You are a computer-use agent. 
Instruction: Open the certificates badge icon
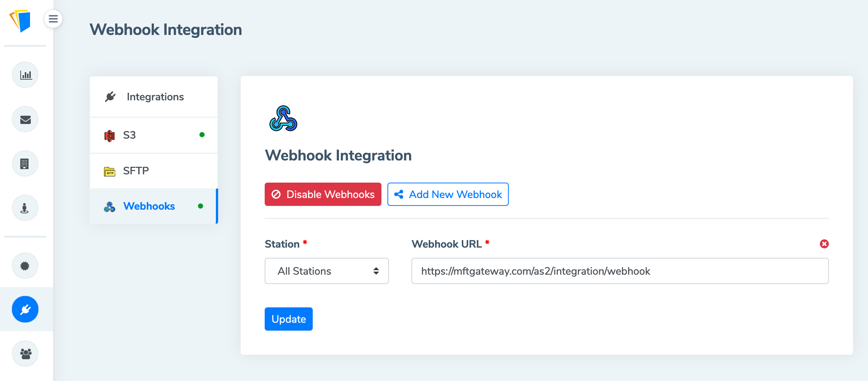tap(25, 266)
